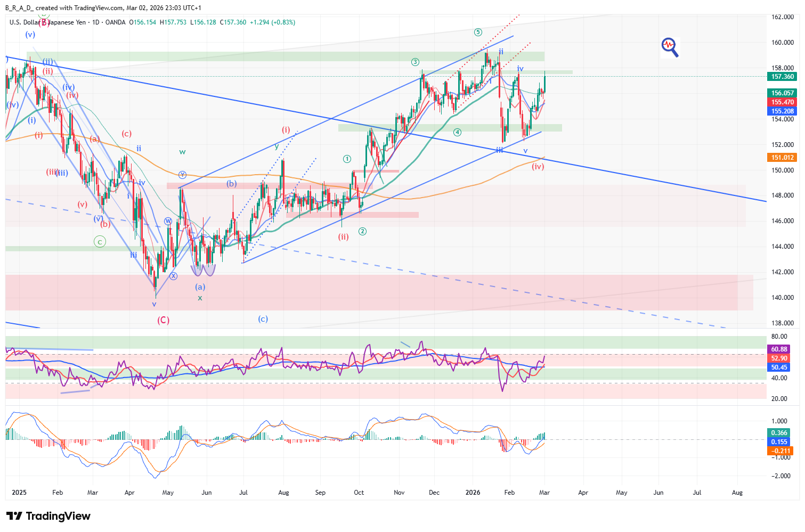Screen dimensions: 805x532
Task: Click the TradingView logo at bottom left
Action: pyautogui.click(x=48, y=516)
